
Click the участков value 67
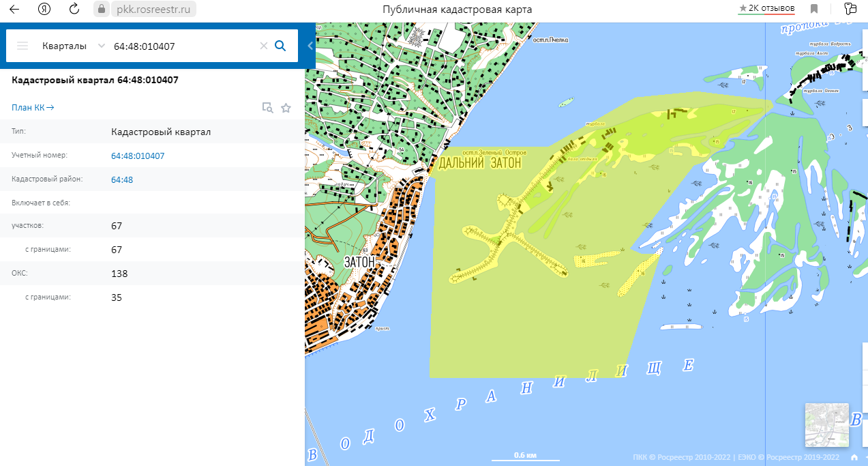pos(117,226)
